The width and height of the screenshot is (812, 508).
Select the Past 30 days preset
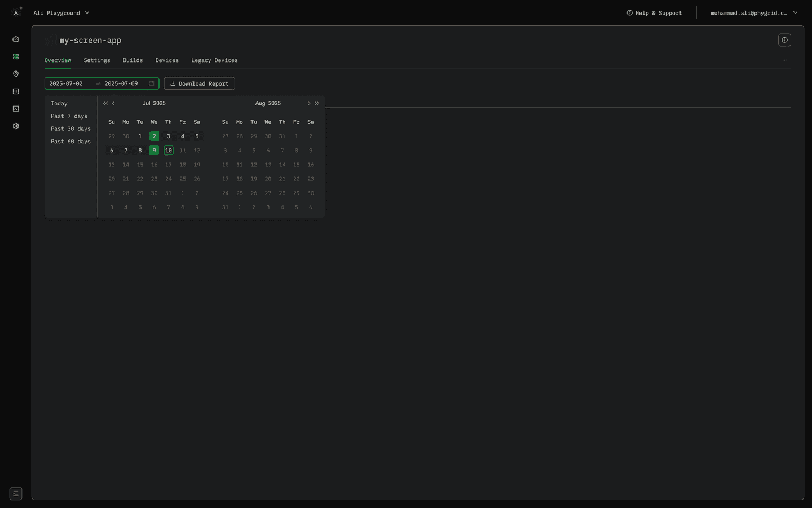[x=70, y=129]
